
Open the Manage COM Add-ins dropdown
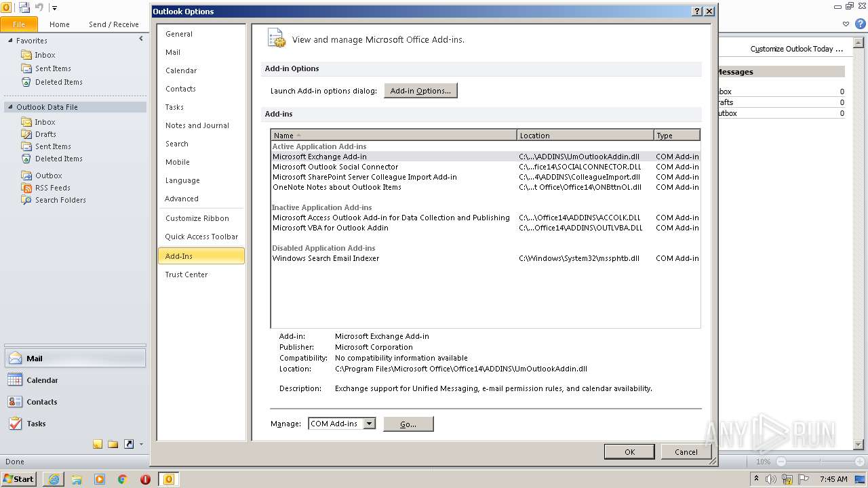pos(369,424)
